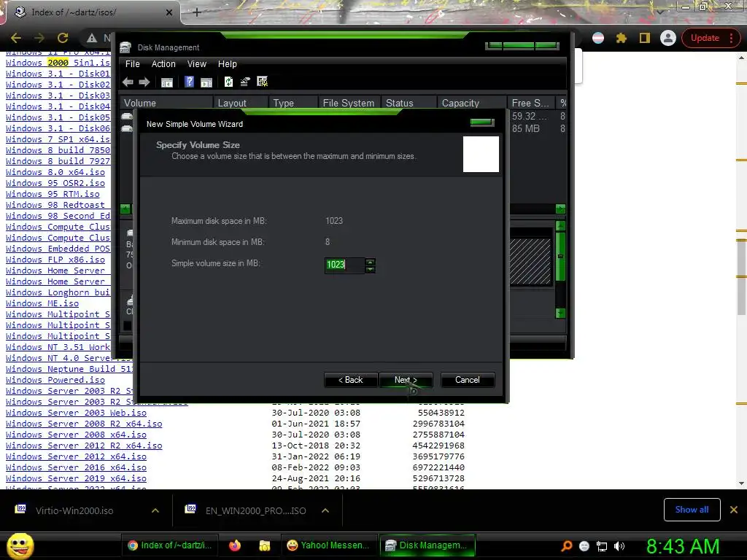
Task: Open Windows Powered.iso link
Action: (55, 380)
